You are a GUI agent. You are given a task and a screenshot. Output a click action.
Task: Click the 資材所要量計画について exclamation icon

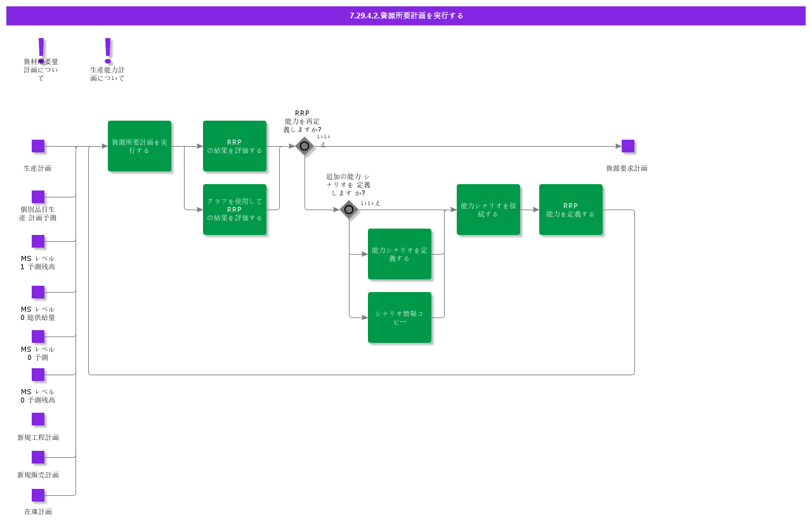tap(42, 50)
